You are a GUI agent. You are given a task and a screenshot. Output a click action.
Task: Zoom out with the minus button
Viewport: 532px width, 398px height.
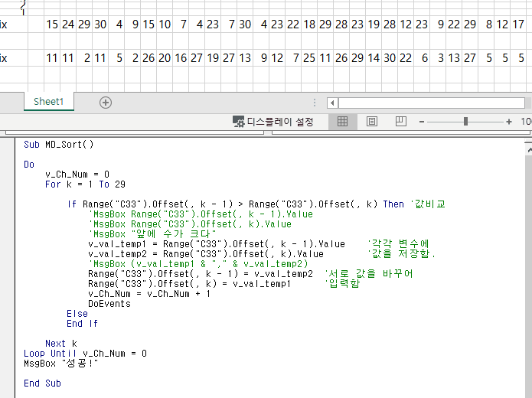(x=422, y=122)
